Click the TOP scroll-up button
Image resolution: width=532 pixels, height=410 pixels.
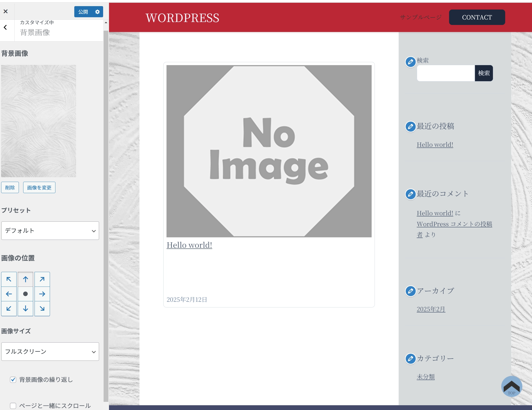tap(512, 386)
